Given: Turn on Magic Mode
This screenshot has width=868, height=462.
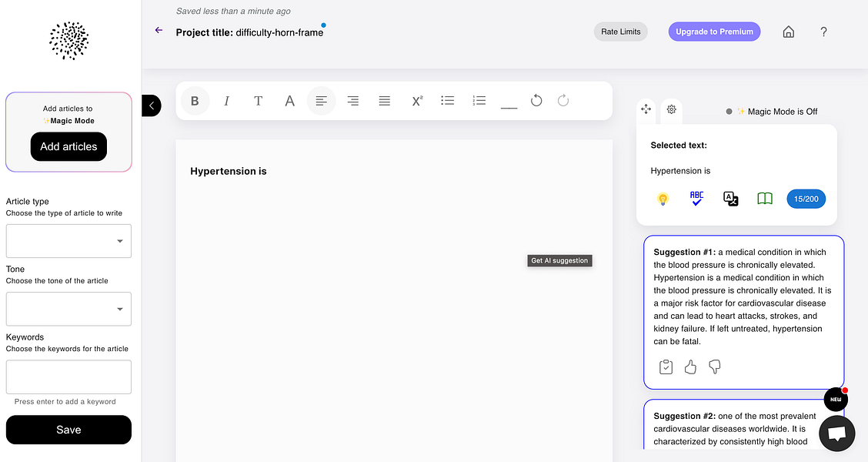Looking at the screenshot, I should point(729,111).
